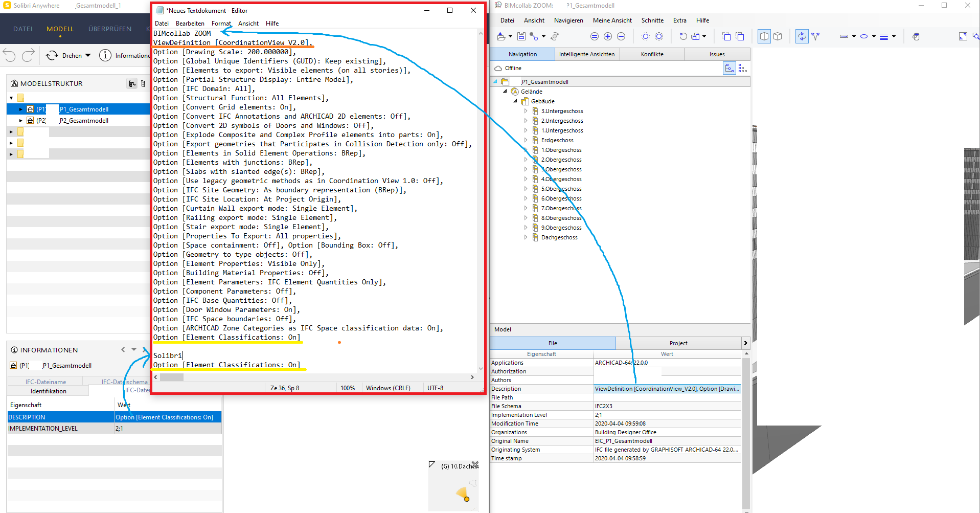Image resolution: width=980 pixels, height=513 pixels.
Task: Open the Project tab in Model panel
Action: 678,343
